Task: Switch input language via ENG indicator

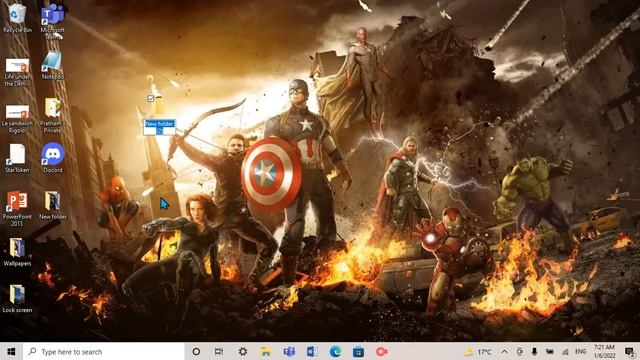Action: 580,351
